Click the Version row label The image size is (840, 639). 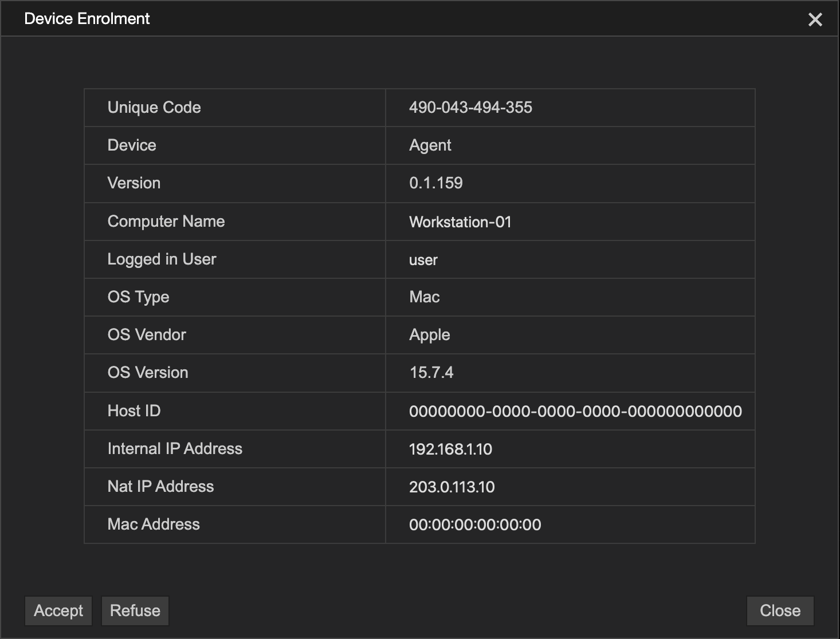134,183
